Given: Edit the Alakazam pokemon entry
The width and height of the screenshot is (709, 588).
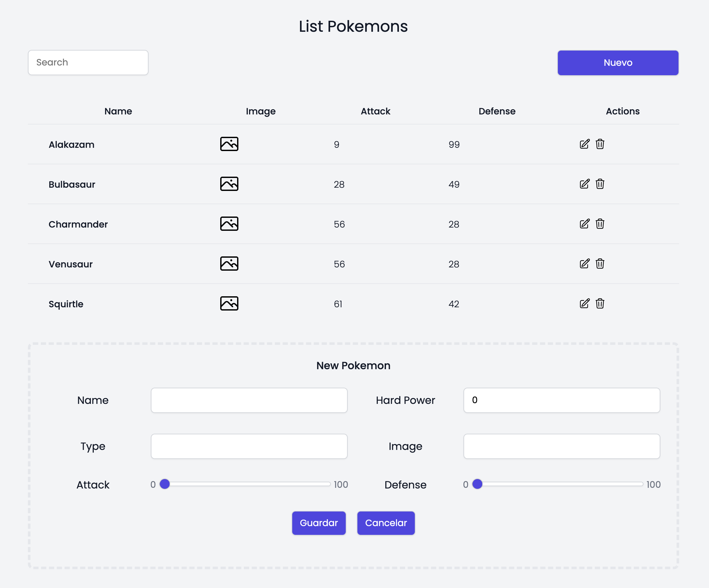Looking at the screenshot, I should click(584, 144).
